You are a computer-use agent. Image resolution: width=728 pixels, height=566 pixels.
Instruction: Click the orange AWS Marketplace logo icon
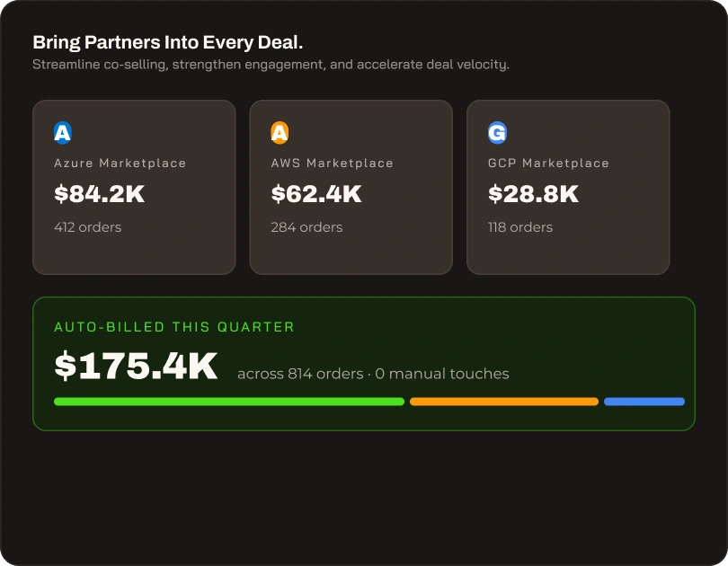point(280,133)
